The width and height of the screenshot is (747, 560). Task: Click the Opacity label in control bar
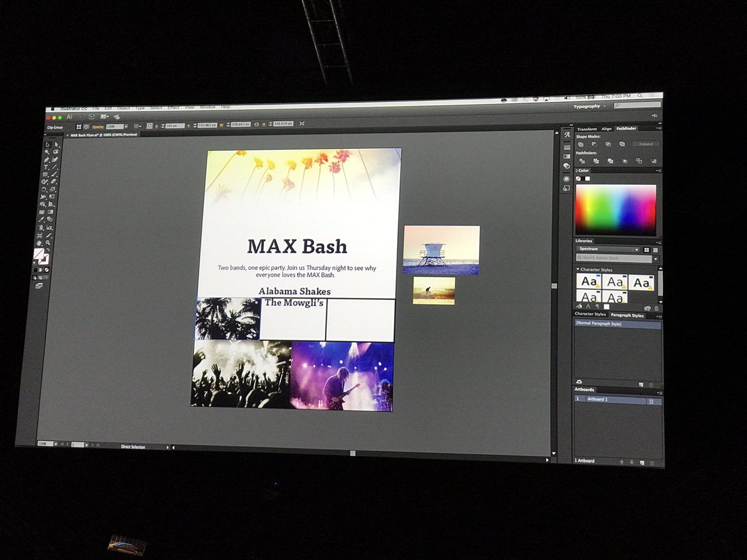click(98, 127)
